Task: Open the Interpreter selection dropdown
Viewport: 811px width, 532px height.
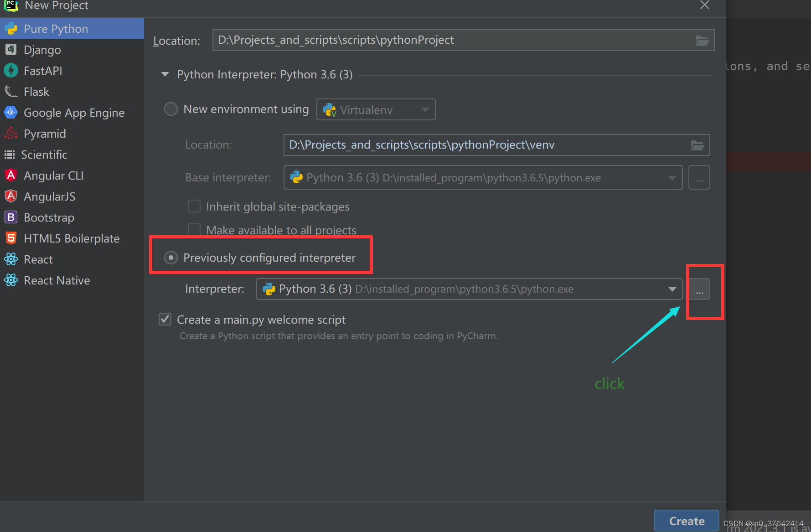Action: click(469, 289)
